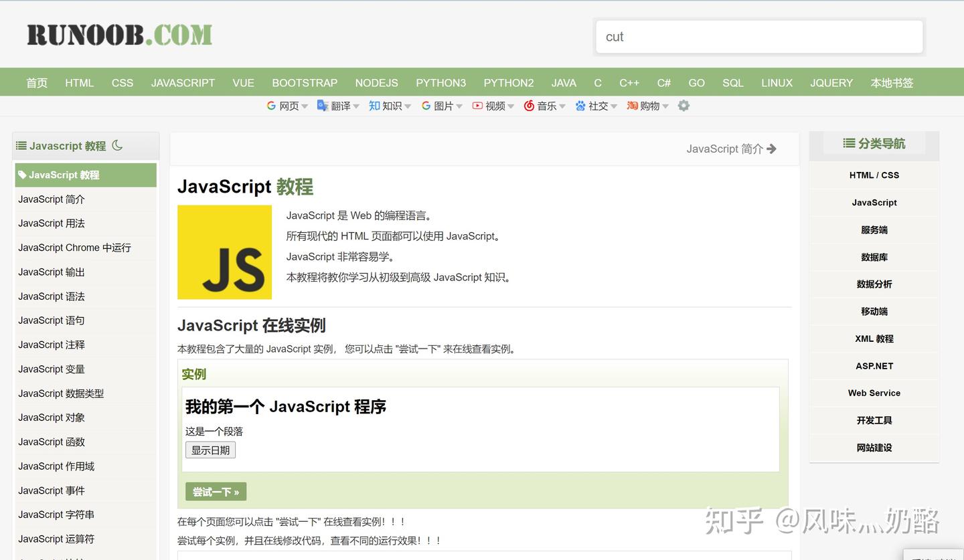Click the Google icon beside 网页
The height and width of the screenshot is (560, 964).
(271, 106)
